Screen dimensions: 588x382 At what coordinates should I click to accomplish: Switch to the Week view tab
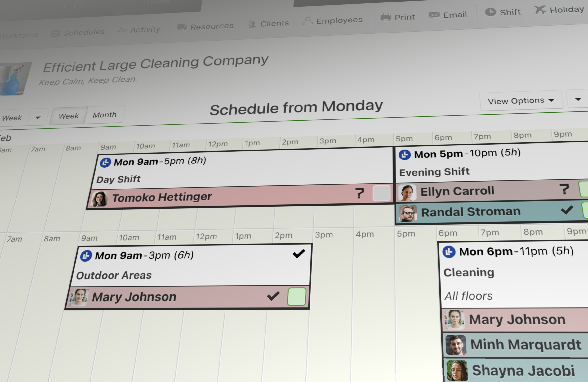click(x=69, y=116)
